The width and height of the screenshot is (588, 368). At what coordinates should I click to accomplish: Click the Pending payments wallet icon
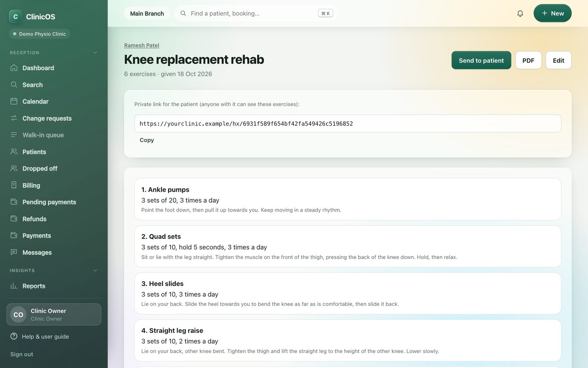(x=14, y=202)
